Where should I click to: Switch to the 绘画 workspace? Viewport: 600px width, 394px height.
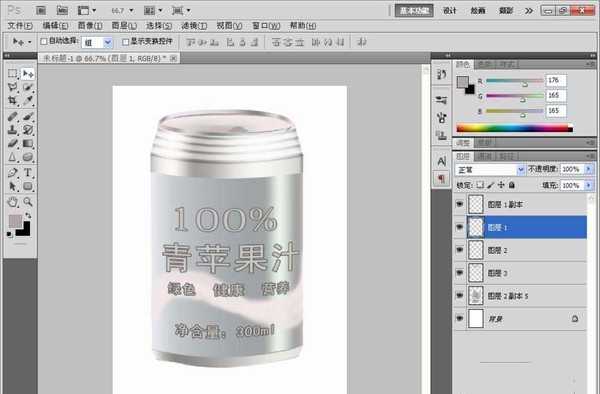tap(478, 11)
